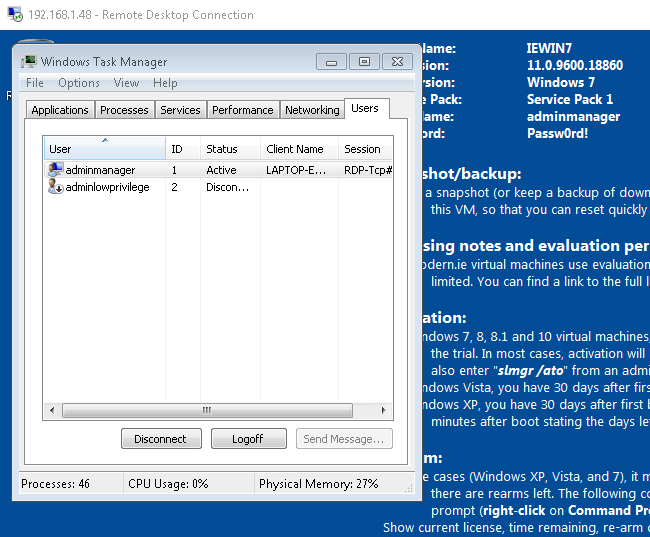Maximize the Task Manager window

(x=364, y=62)
